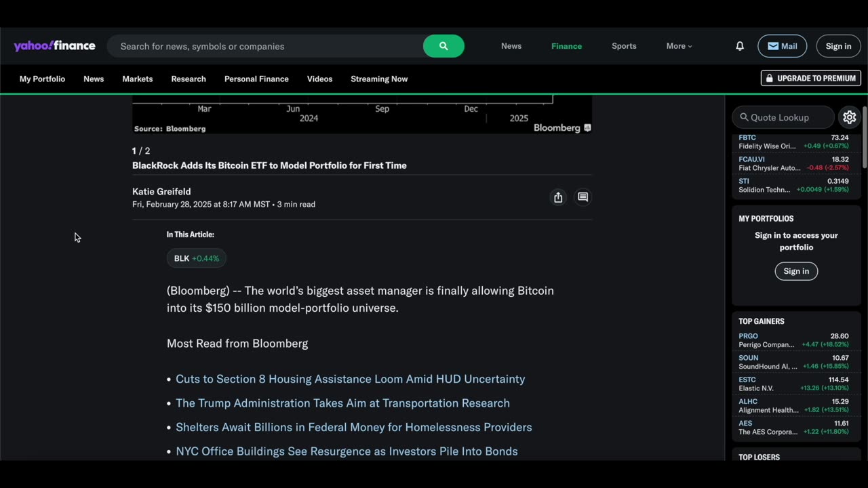Screen dimensions: 868x488
Task: Open the More dropdown menu
Action: pos(679,46)
